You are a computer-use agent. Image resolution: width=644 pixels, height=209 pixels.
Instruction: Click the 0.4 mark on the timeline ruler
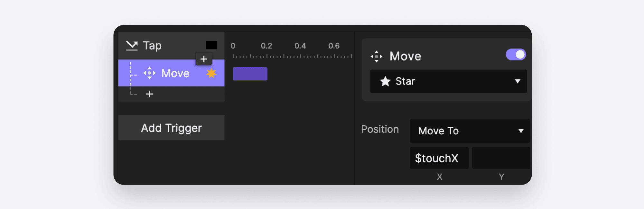click(x=300, y=46)
